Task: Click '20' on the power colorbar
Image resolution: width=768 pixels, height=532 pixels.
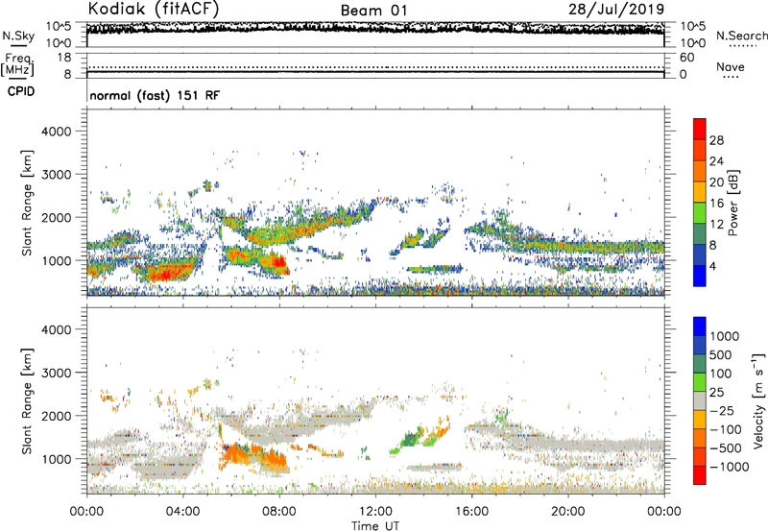Action: coord(716,182)
